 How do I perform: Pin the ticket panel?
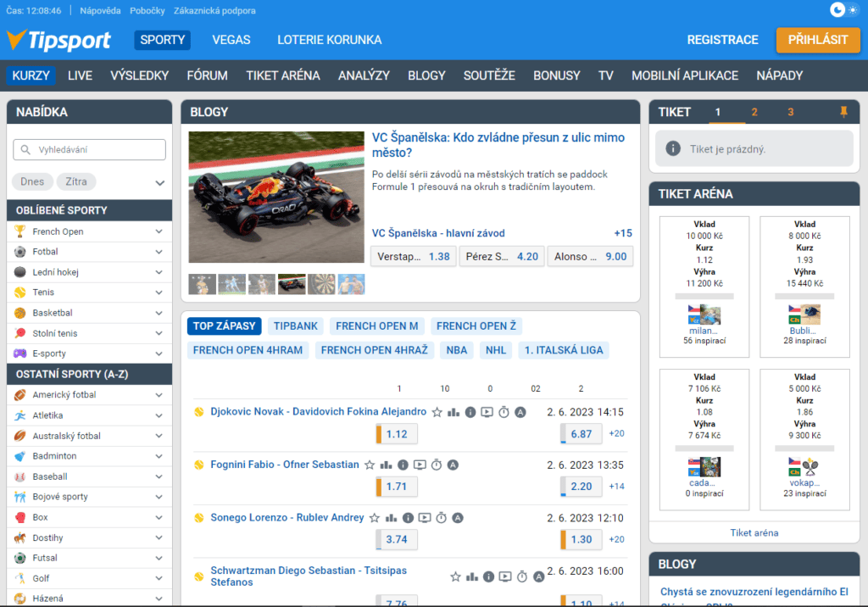(x=843, y=112)
